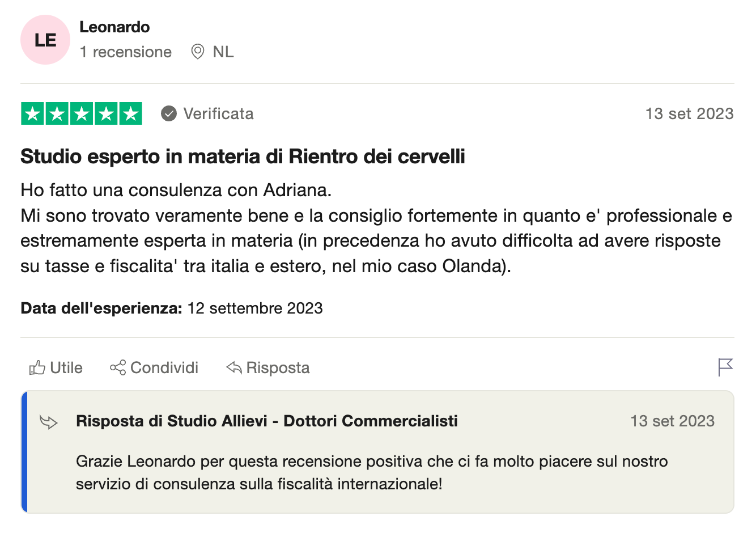Click the reply date 13 set 2023

point(673,421)
